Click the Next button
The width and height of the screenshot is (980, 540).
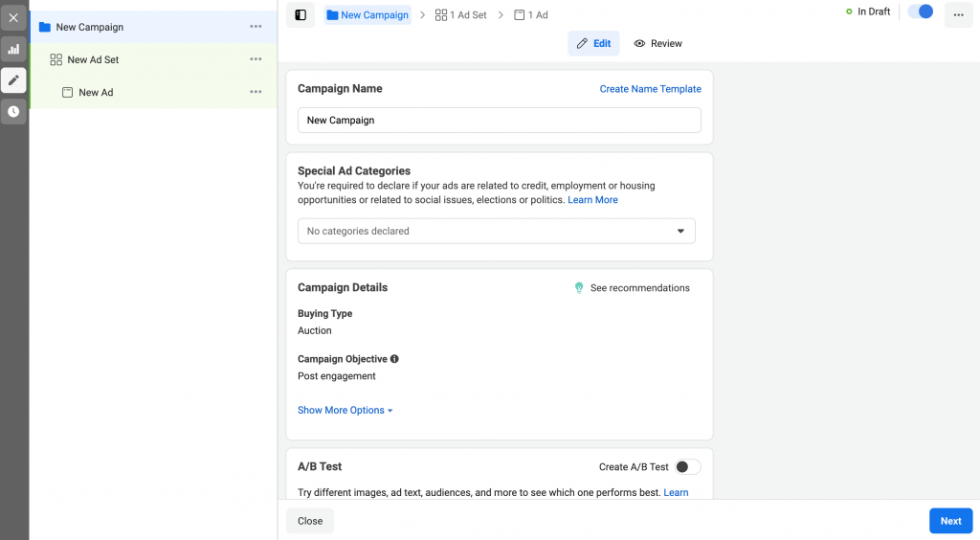pyautogui.click(x=949, y=521)
